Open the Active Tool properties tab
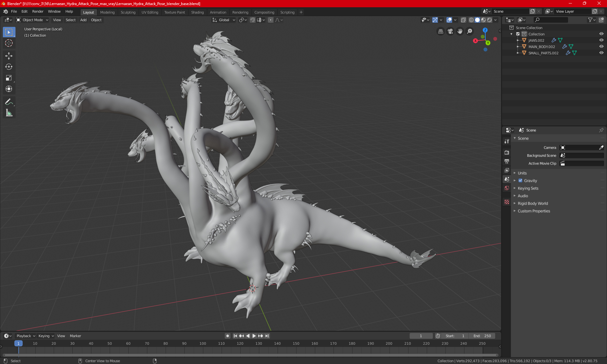Image resolution: width=607 pixels, height=364 pixels. point(507,141)
